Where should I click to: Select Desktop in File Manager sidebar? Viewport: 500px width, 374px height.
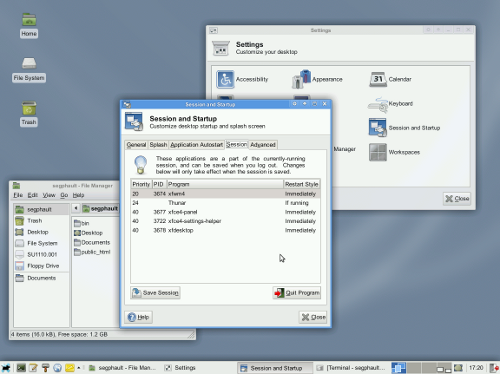41,232
